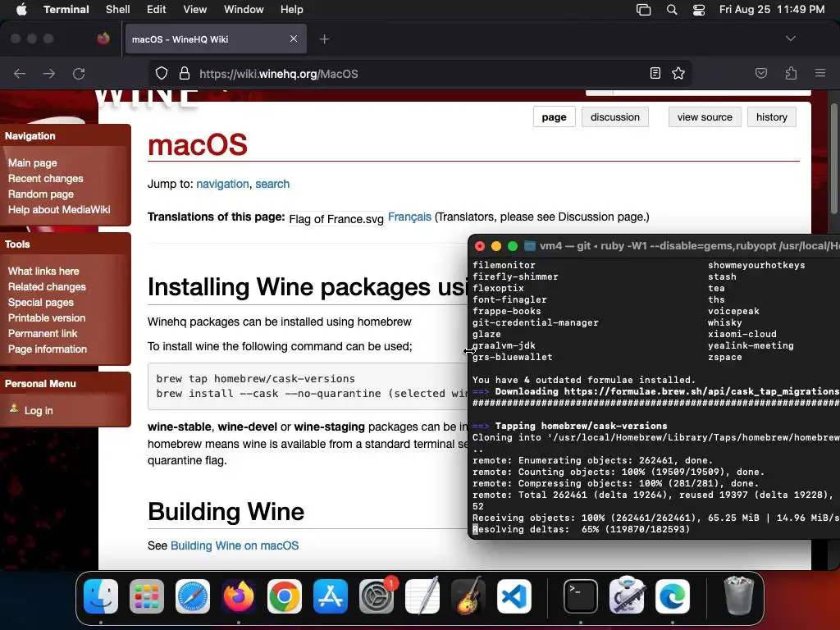Click Terminal window title proxy folder icon
The image size is (840, 630).
click(530, 246)
